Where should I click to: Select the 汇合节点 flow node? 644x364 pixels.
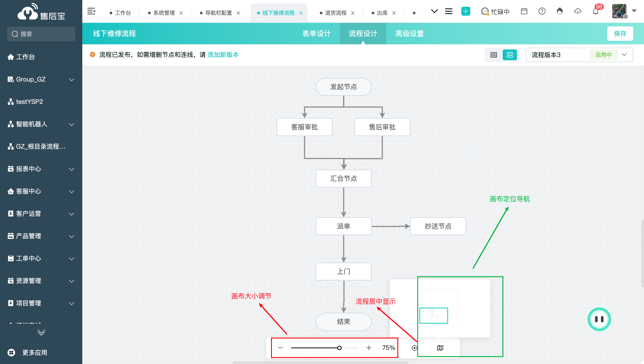coord(343,178)
